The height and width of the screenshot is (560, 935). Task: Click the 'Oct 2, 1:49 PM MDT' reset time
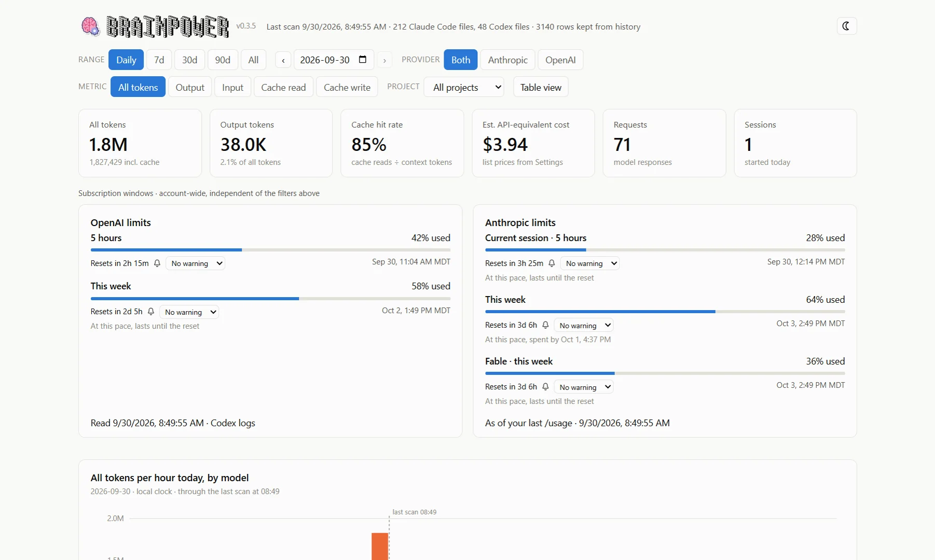coord(416,311)
